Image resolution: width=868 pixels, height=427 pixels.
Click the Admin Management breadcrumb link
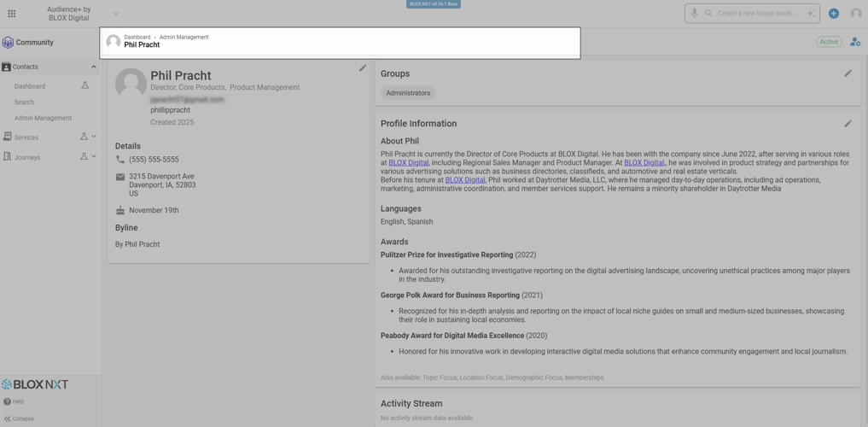pyautogui.click(x=184, y=37)
